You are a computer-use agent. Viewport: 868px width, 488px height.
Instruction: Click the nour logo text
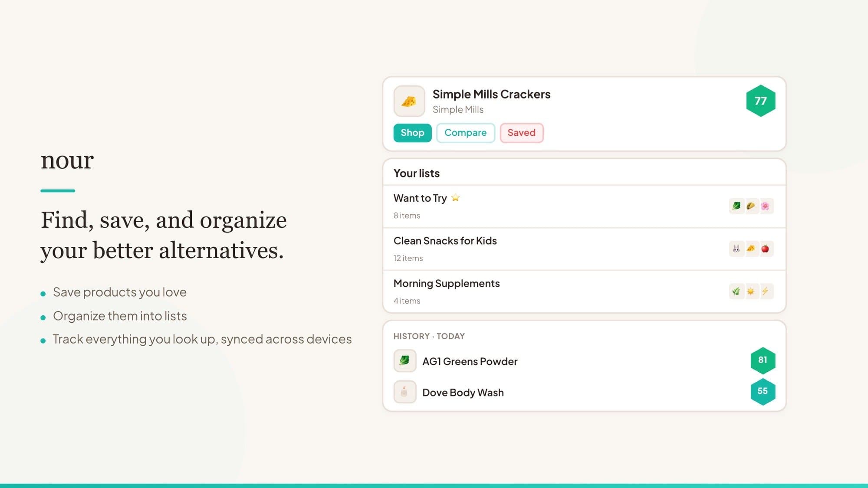tap(67, 160)
